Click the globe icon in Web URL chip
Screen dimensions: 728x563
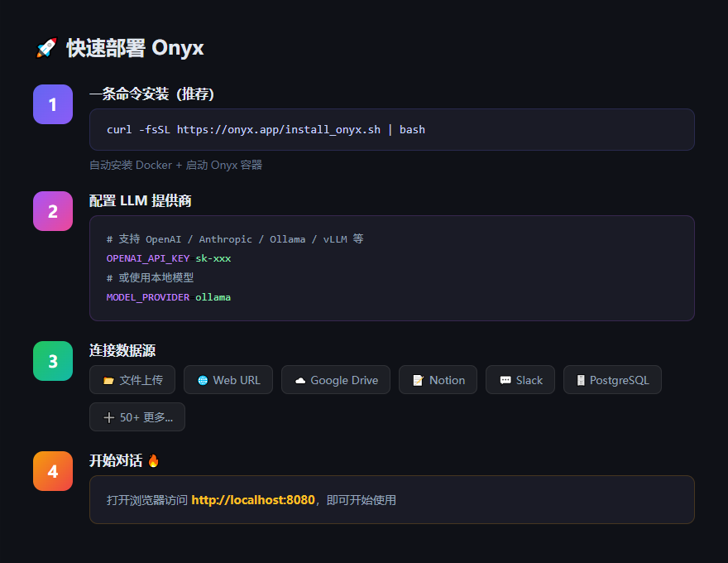(x=203, y=381)
